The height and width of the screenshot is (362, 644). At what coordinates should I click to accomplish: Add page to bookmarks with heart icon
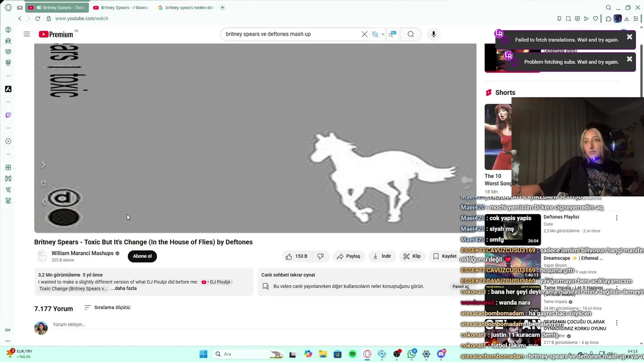pyautogui.click(x=595, y=19)
